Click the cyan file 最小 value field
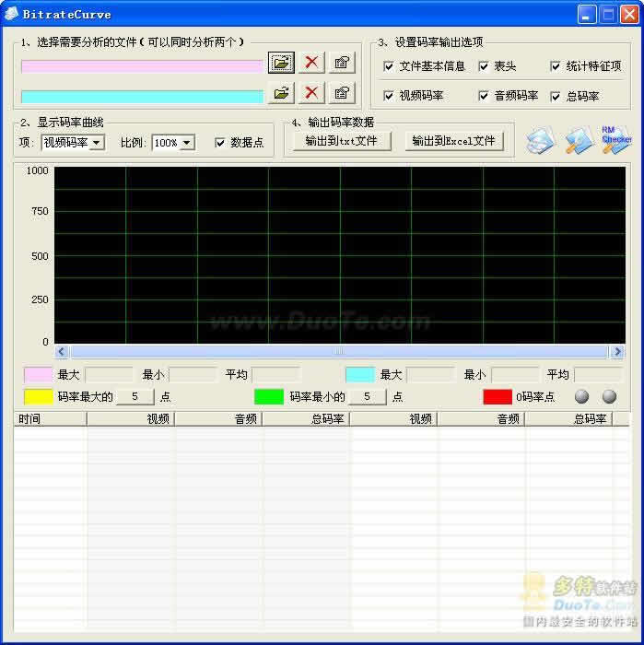Screen dimensions: 644x645 (x=515, y=375)
